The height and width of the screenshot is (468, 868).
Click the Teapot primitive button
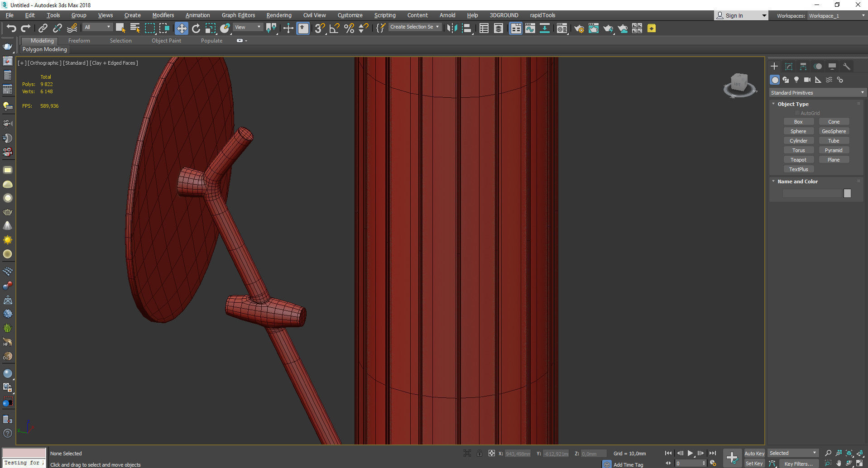click(798, 160)
